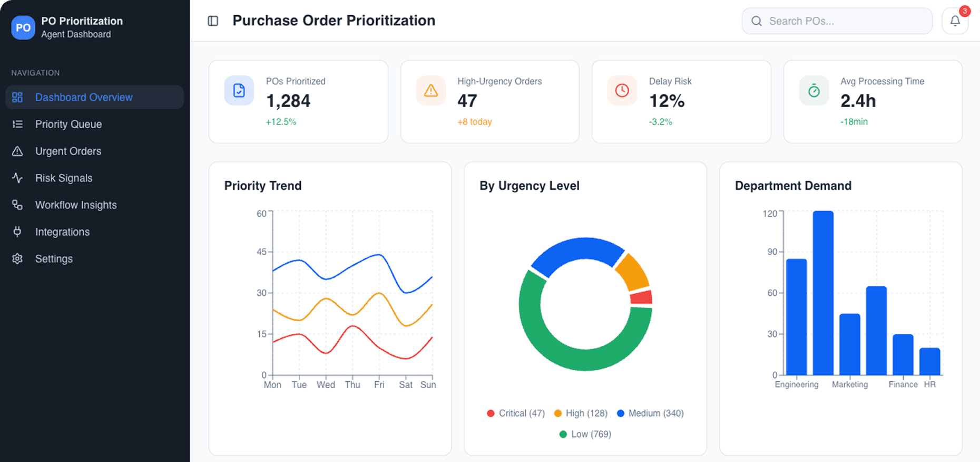
Task: Open Dashboard Overview in navigation
Action: pyautogui.click(x=94, y=97)
